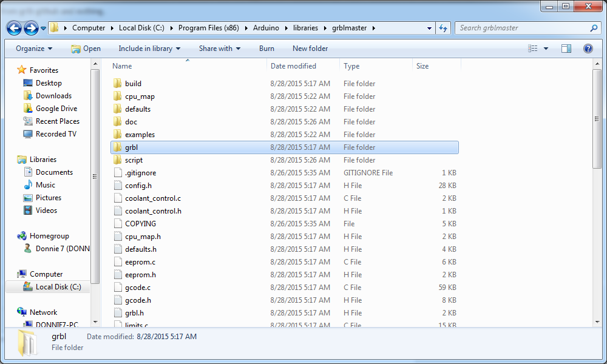Click the Search grblmaster input field
The height and width of the screenshot is (364, 607).
pyautogui.click(x=522, y=28)
